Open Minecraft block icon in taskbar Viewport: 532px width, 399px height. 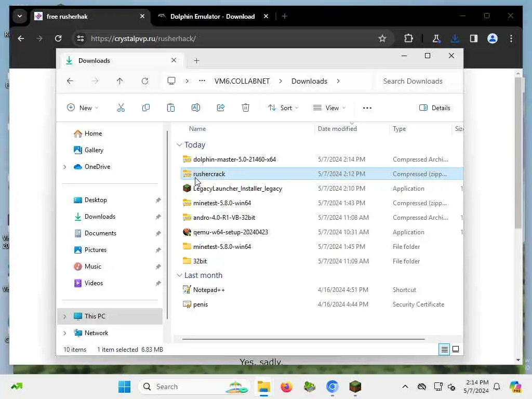[355, 387]
